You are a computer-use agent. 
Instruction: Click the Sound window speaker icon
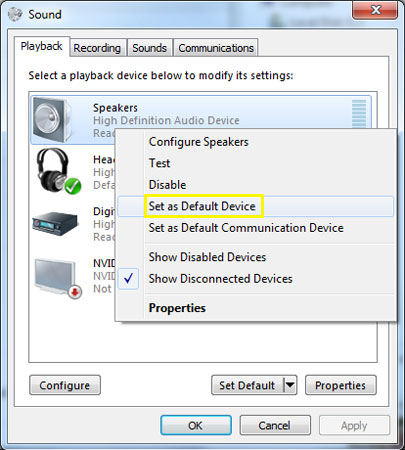click(x=15, y=15)
